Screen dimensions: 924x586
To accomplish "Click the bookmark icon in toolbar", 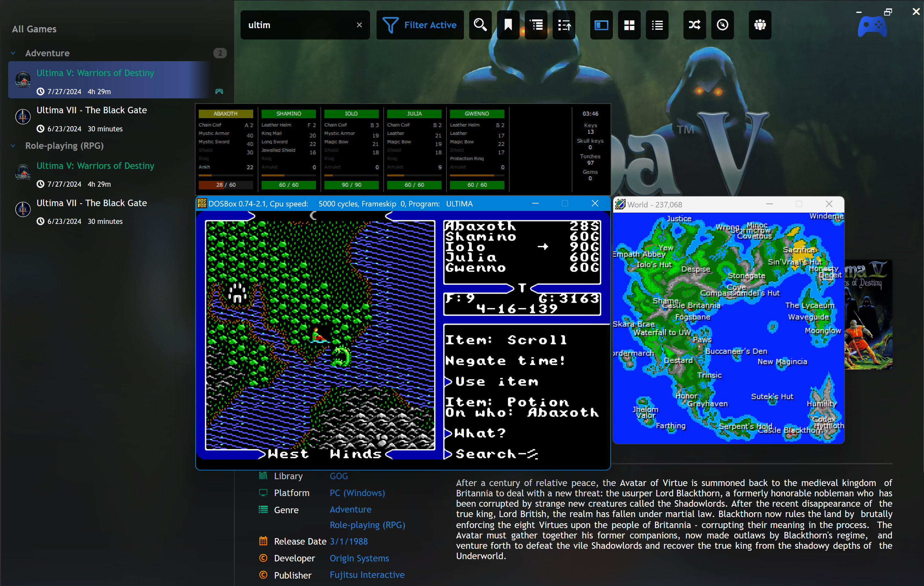I will (508, 25).
